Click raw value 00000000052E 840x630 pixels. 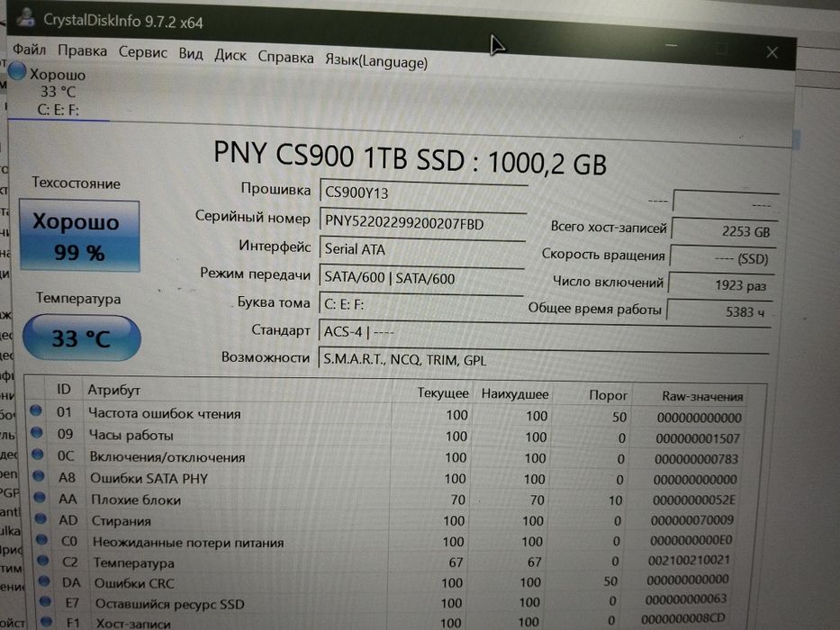coord(694,499)
